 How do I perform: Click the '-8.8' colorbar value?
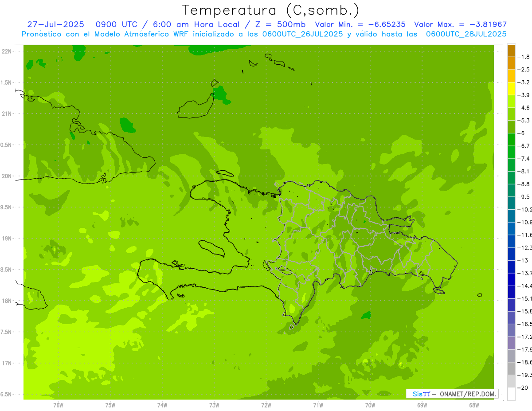coord(524,184)
